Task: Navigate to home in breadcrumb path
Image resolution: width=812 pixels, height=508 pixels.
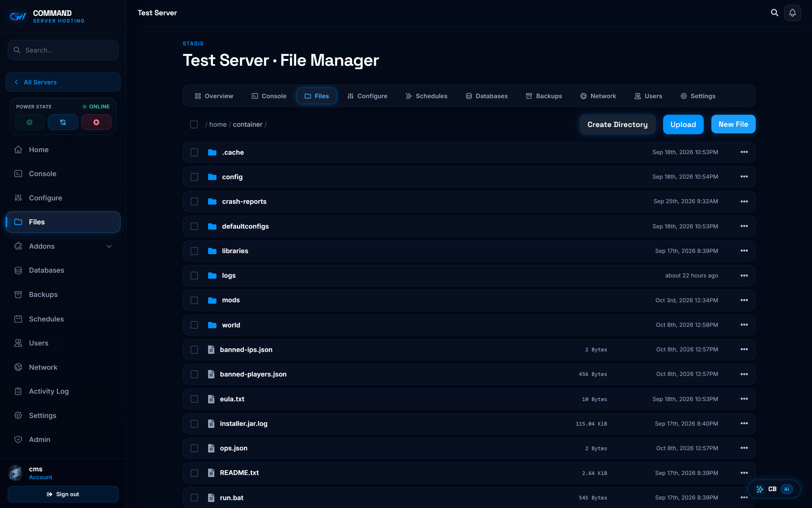Action: (218, 124)
